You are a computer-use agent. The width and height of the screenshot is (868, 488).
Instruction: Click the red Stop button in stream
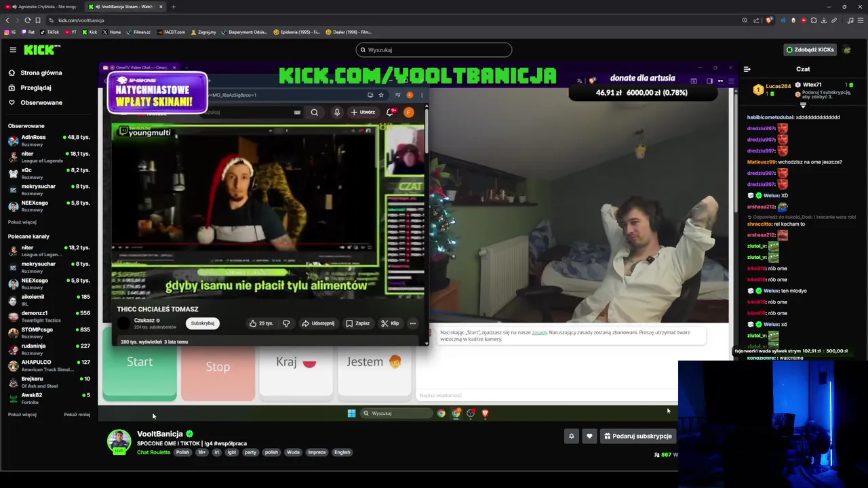tap(218, 366)
